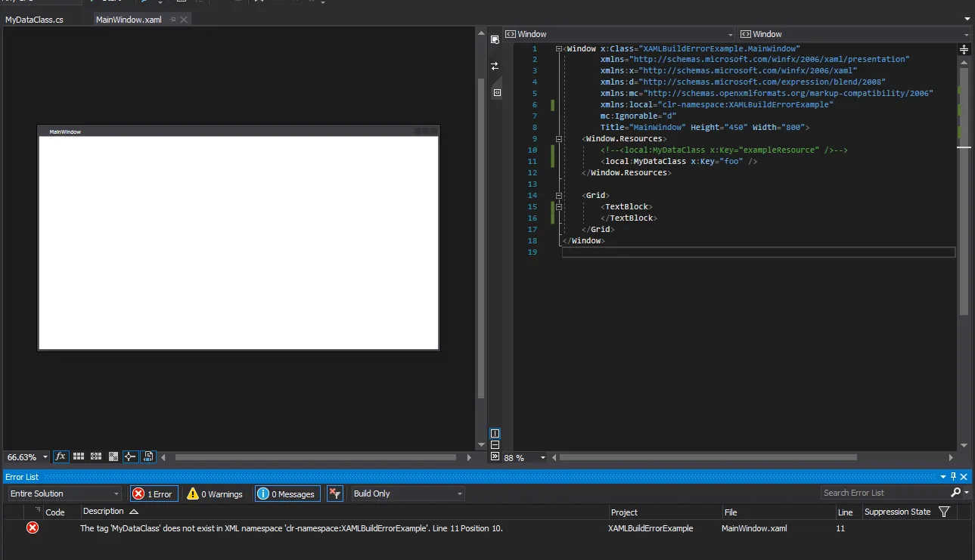Click the vertical split layout icon
The image size is (975, 560).
coord(495,433)
